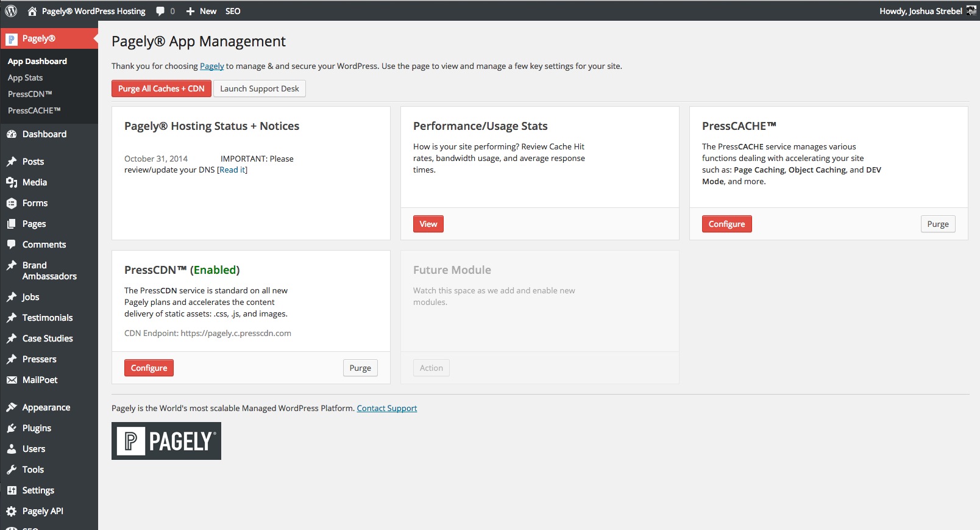980x530 pixels.
Task: Click the PressCDN™ (Enabled) card title
Action: pos(182,270)
